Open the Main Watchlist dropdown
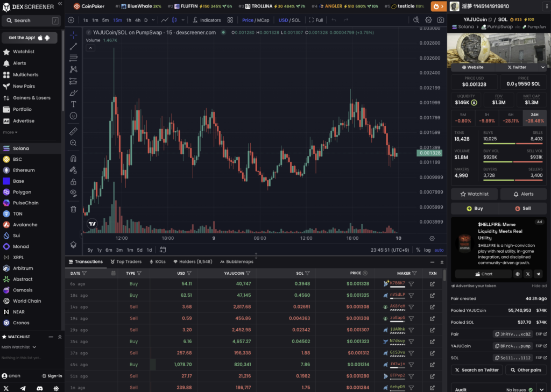The height and width of the screenshot is (392, 551). point(19,347)
